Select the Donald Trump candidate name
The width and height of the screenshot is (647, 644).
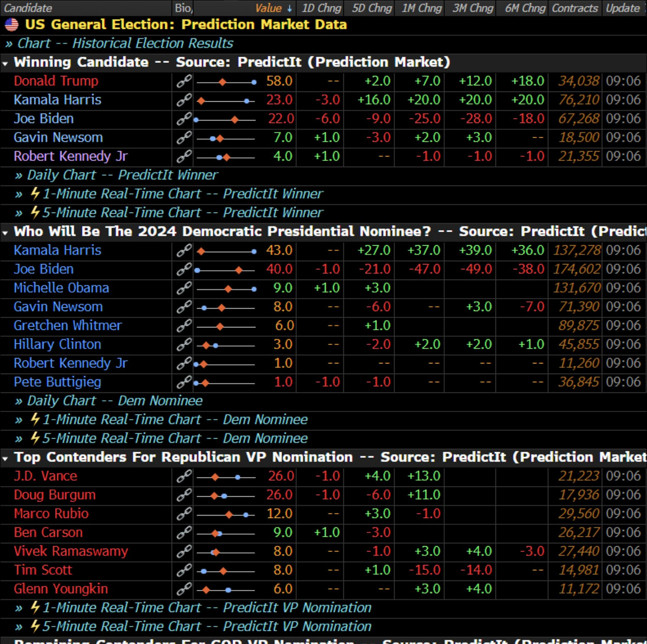click(56, 81)
